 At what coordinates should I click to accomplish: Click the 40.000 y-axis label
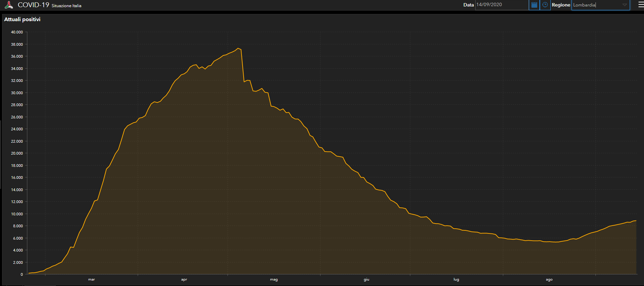point(17,32)
